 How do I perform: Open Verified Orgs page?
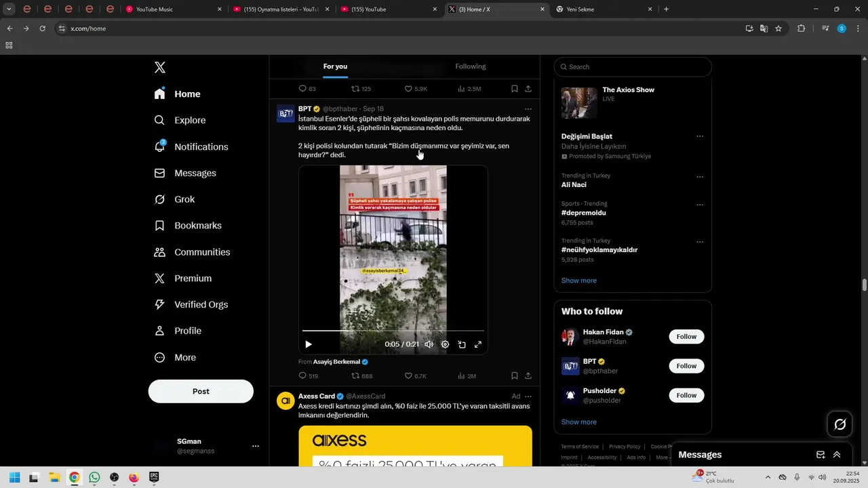191,304
